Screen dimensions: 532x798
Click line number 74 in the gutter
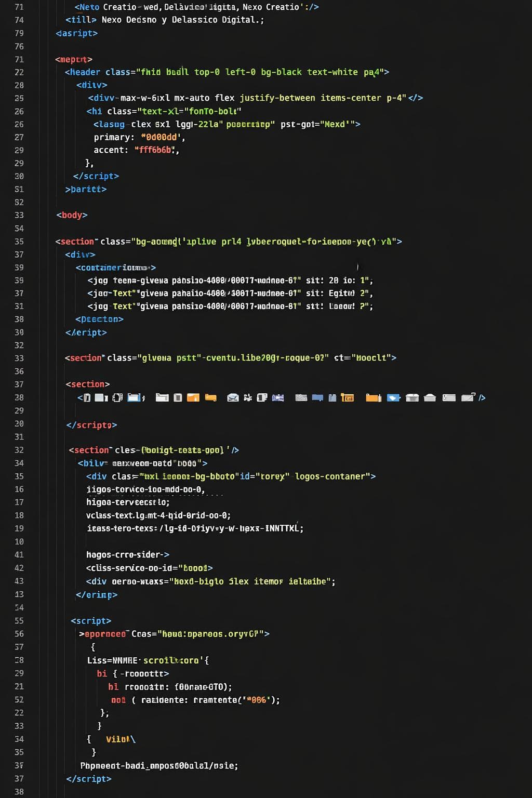point(19,20)
